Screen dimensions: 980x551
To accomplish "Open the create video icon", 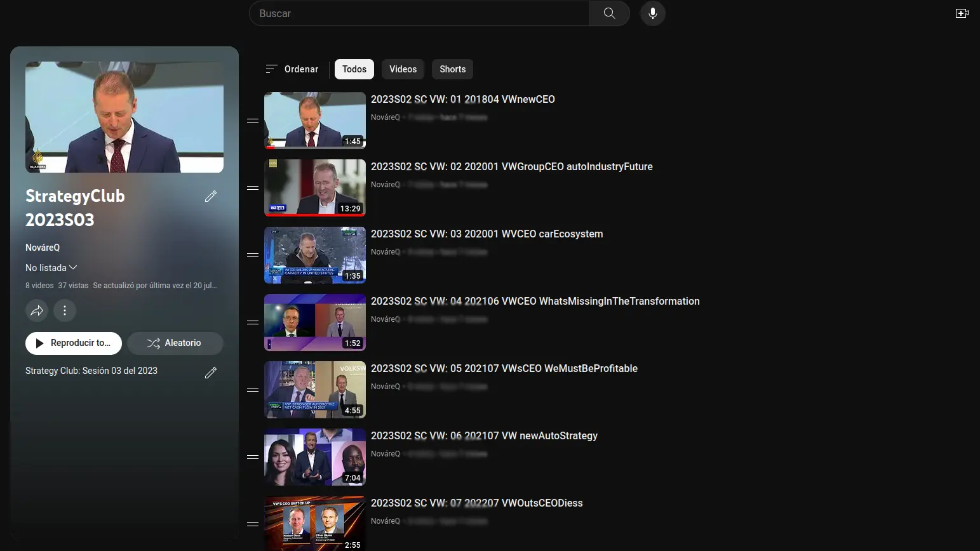I will (962, 13).
